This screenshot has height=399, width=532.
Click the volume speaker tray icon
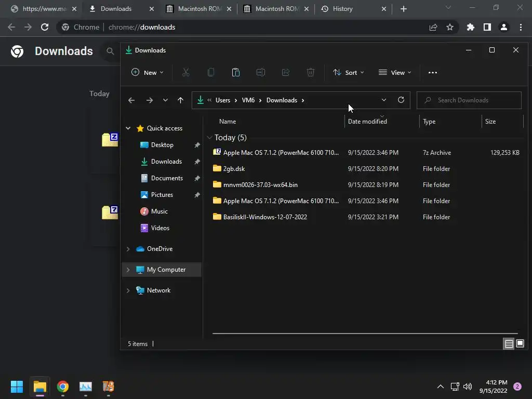coord(468,387)
